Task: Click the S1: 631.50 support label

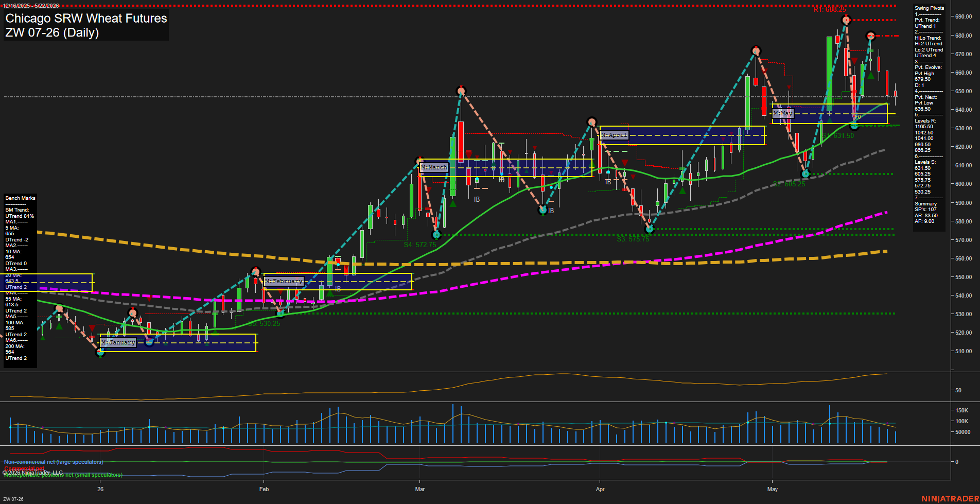Action: click(838, 136)
